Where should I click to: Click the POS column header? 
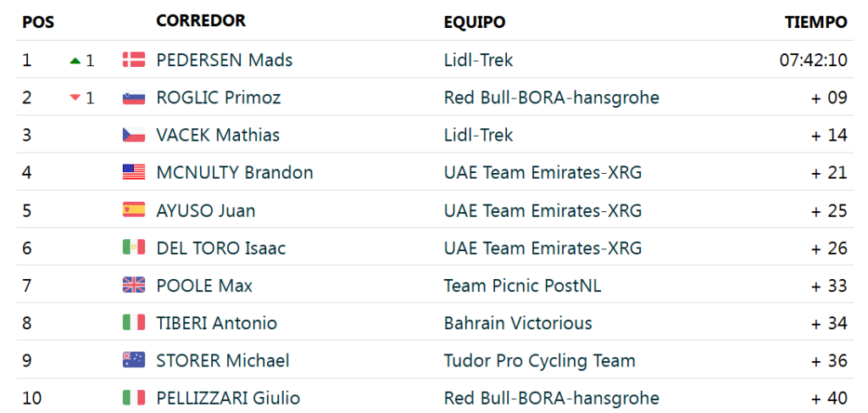click(x=38, y=24)
